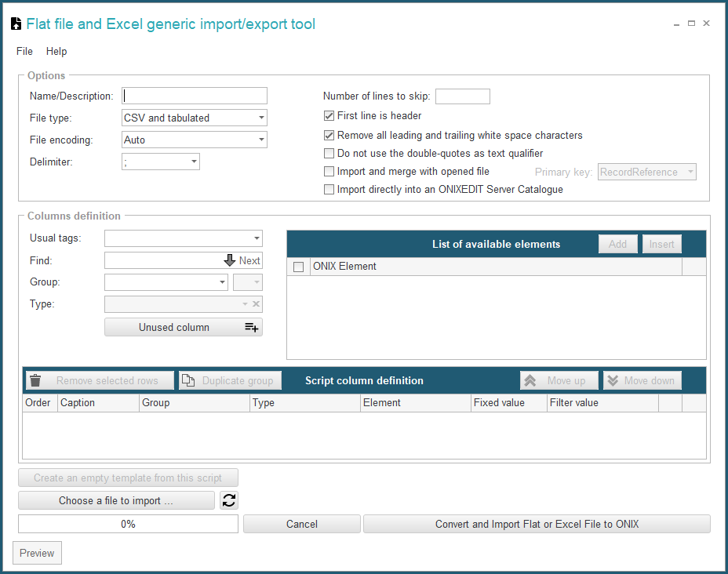Click Choose a file to import
728x574 pixels.
pos(116,501)
